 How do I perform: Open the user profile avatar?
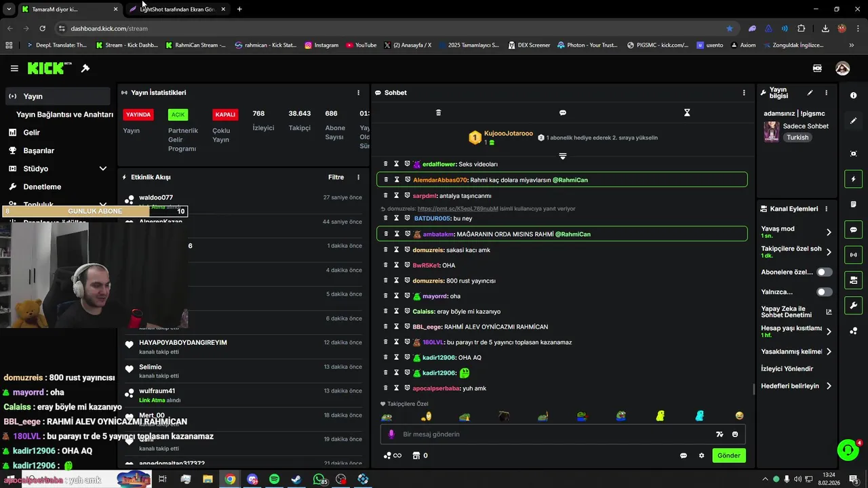coord(842,68)
